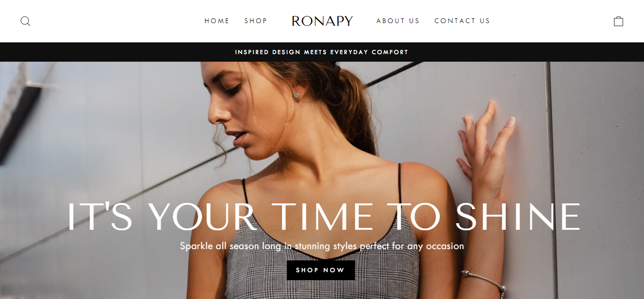
Task: Go to the HOME menu item
Action: click(x=217, y=21)
